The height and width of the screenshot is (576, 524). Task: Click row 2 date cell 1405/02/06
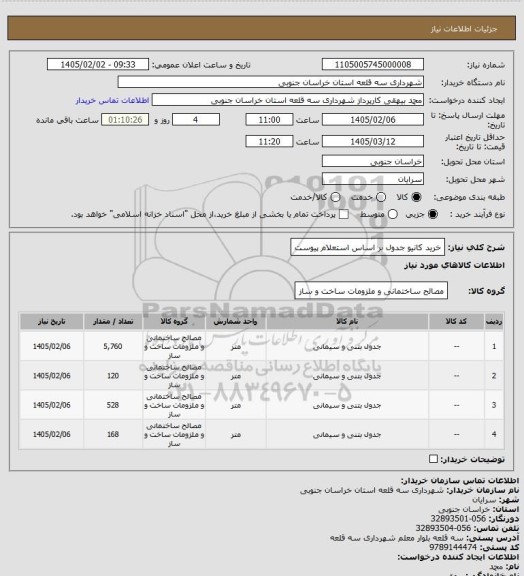tap(51, 376)
